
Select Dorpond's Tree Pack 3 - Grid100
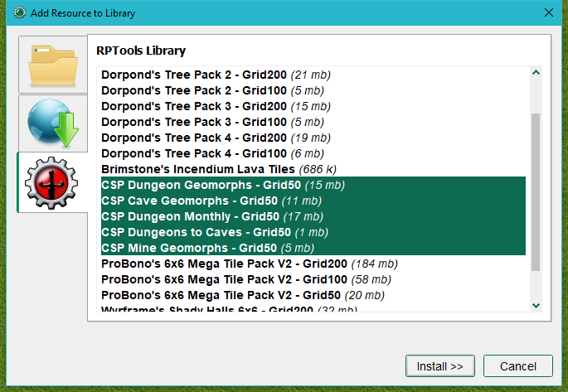pos(313,122)
